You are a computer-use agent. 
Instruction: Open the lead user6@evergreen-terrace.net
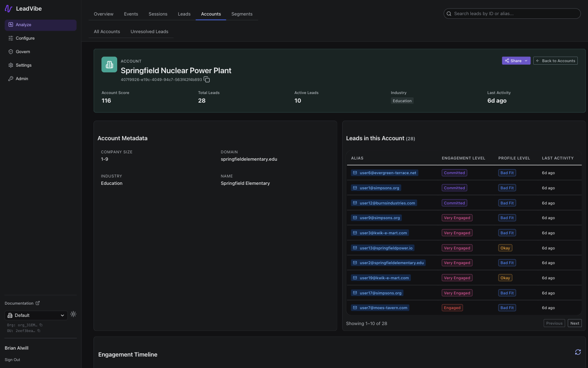click(388, 173)
